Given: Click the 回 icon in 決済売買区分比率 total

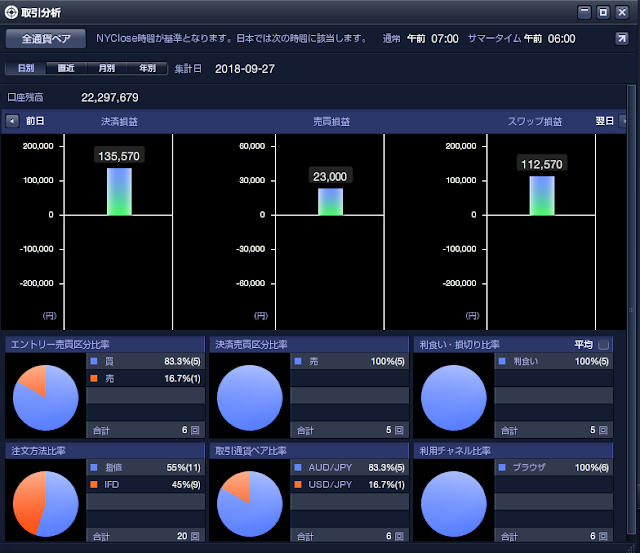Looking at the screenshot, I should 399,430.
